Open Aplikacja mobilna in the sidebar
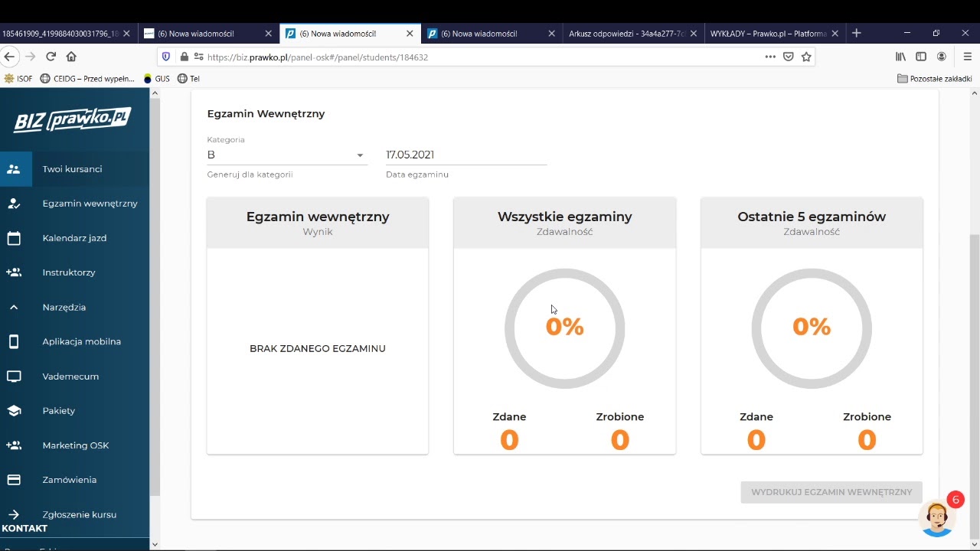The height and width of the screenshot is (551, 980). (x=74, y=341)
